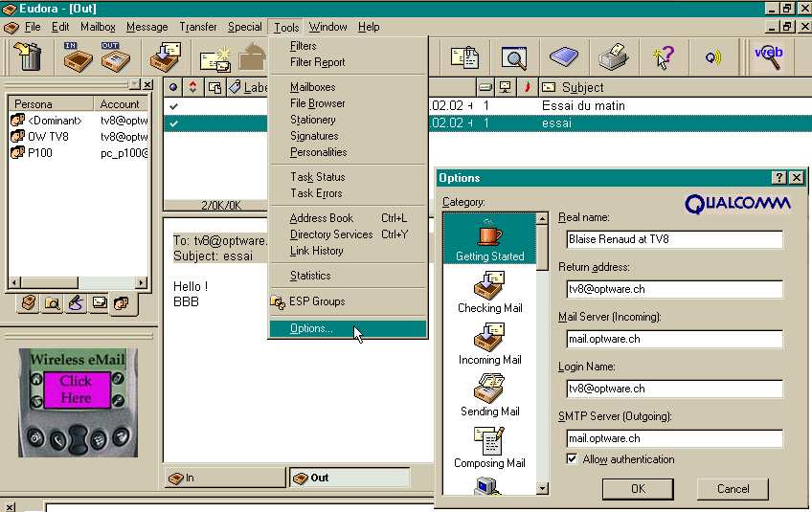812x512 pixels.
Task: Select the Composing Mail category icon
Action: [489, 448]
